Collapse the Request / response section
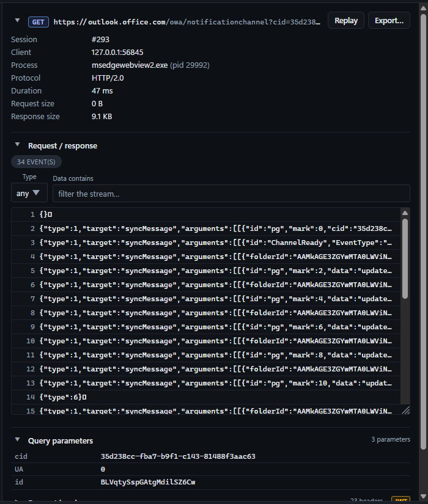 [17, 145]
